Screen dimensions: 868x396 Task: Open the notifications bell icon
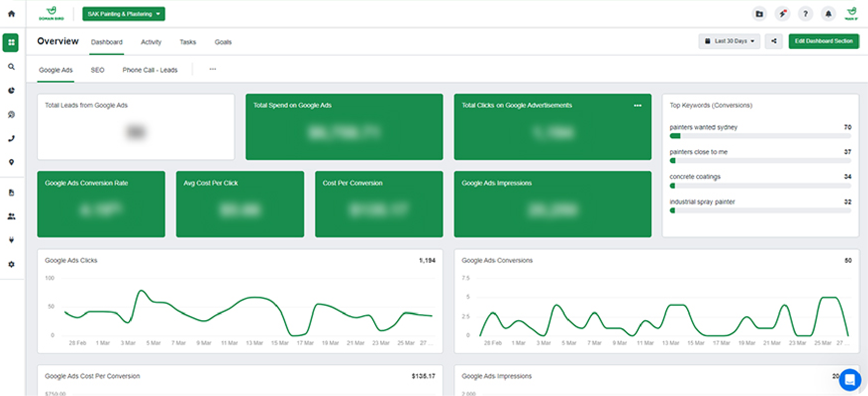[828, 14]
